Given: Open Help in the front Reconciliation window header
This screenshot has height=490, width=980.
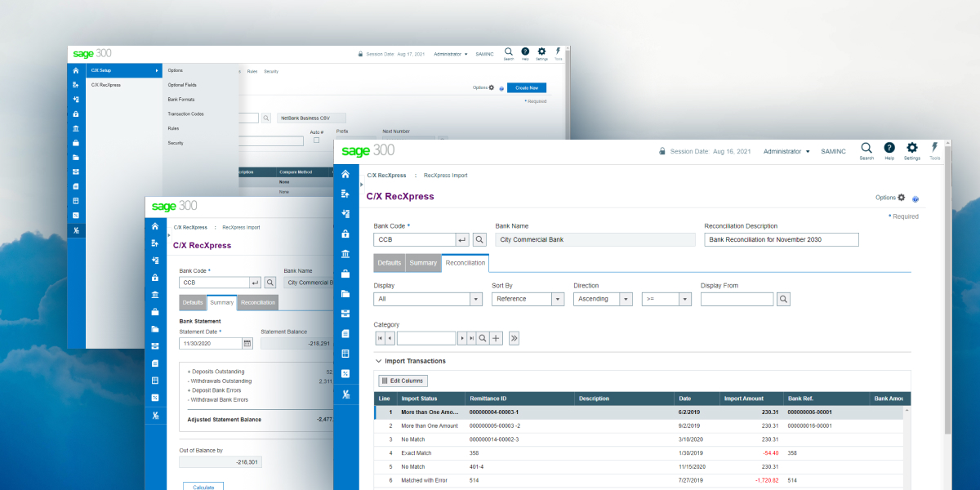Looking at the screenshot, I should tap(889, 150).
